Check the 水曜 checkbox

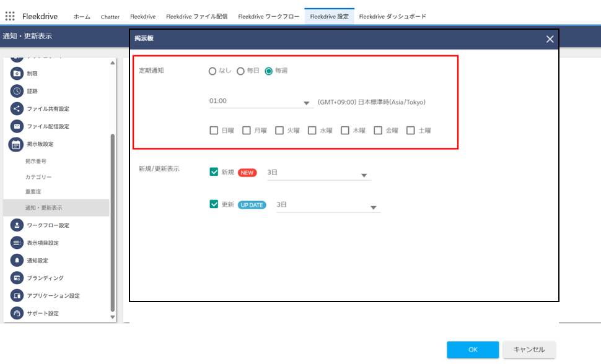(312, 130)
